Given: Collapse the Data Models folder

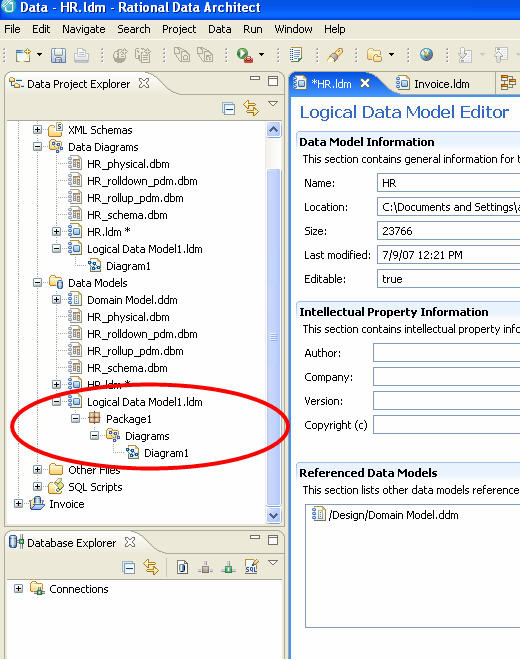Looking at the screenshot, I should (x=37, y=282).
